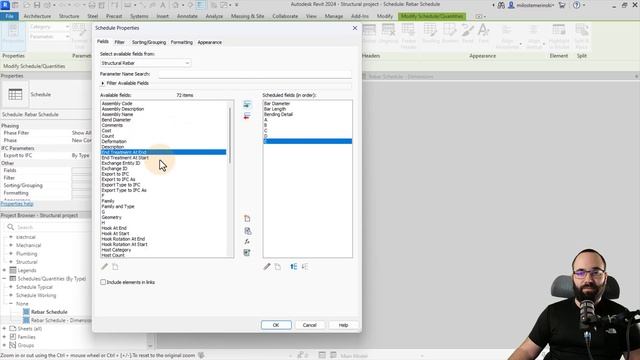Click in the Parameter Name Search field
Image resolution: width=640 pixels, height=360 pixels.
click(255, 74)
